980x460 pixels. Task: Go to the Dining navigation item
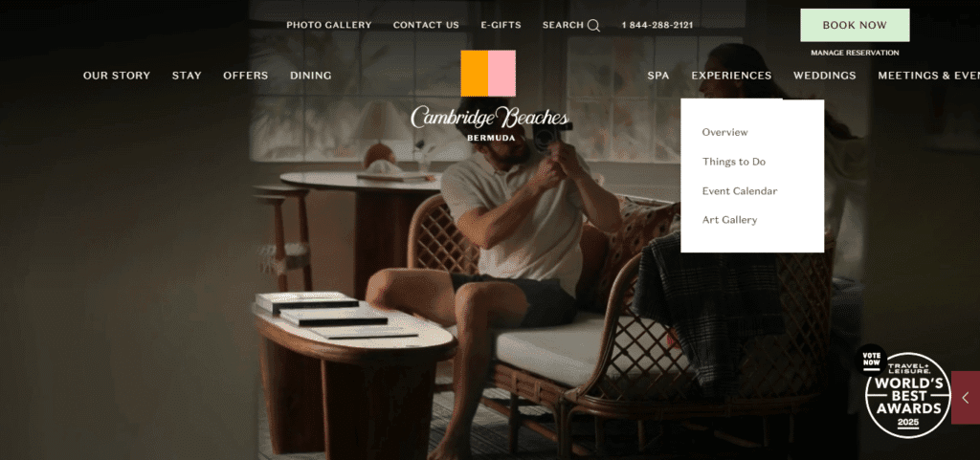[311, 76]
